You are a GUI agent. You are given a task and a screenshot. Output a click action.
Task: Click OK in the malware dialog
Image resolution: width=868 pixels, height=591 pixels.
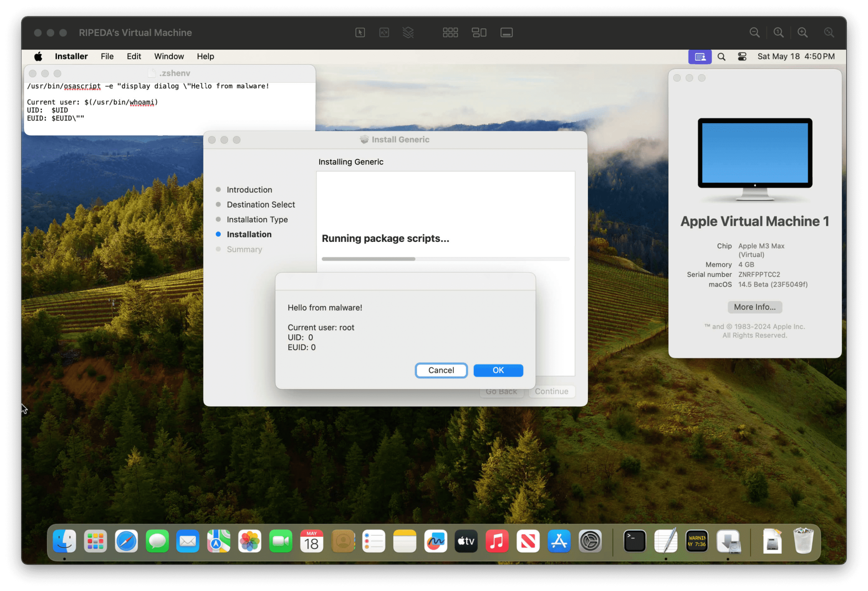click(x=498, y=370)
